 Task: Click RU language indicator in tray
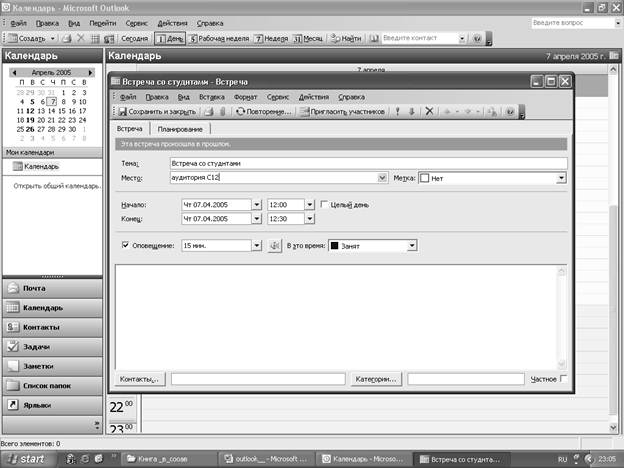[x=562, y=459]
